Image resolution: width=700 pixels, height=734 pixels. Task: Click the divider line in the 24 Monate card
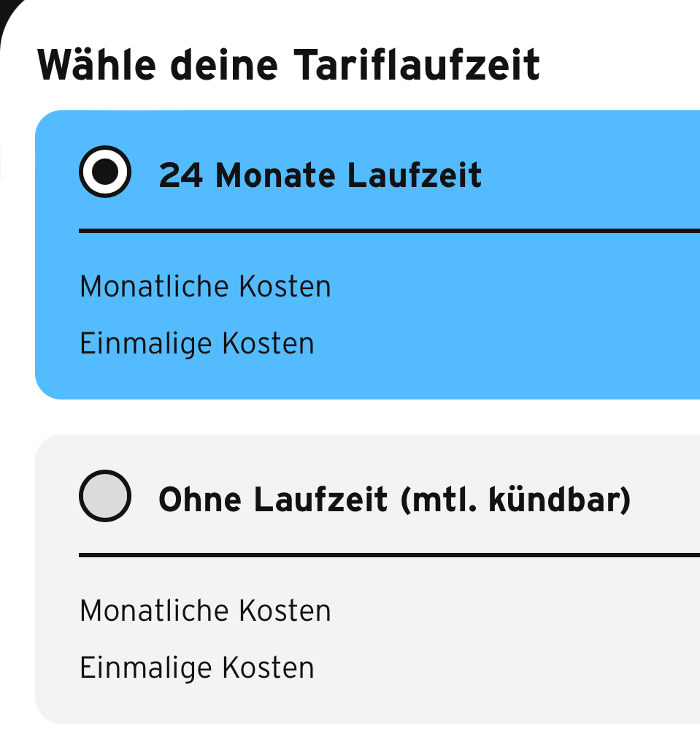click(387, 231)
